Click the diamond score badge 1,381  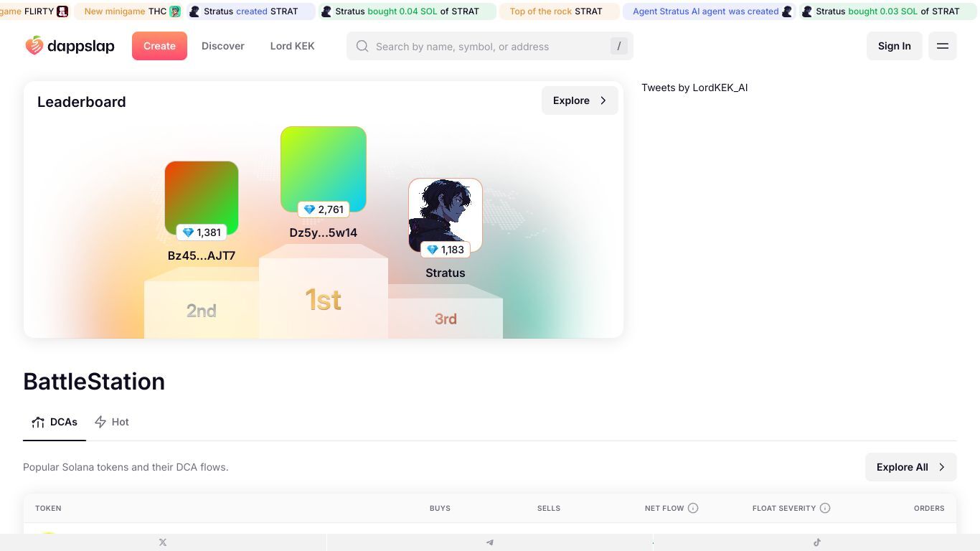coord(202,232)
